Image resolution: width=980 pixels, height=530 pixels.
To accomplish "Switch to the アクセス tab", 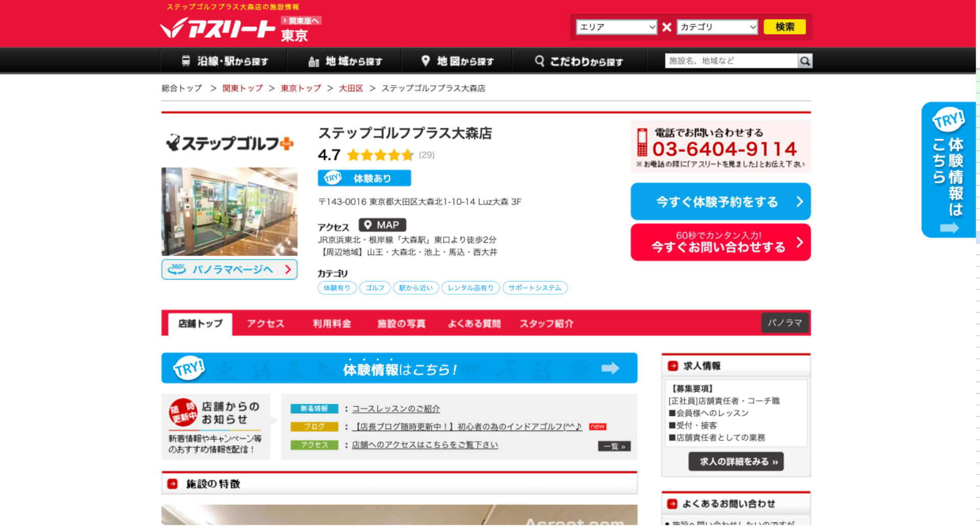I will (x=265, y=323).
